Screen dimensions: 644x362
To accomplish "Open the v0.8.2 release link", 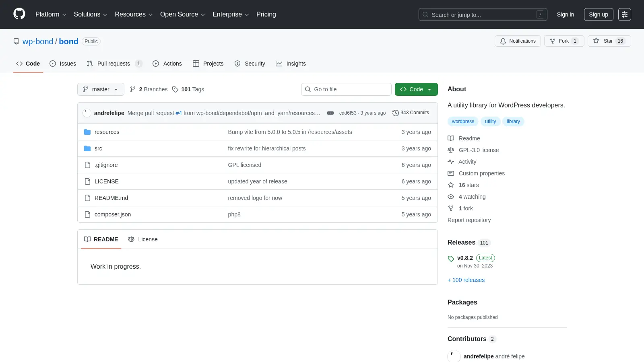I will (465, 258).
